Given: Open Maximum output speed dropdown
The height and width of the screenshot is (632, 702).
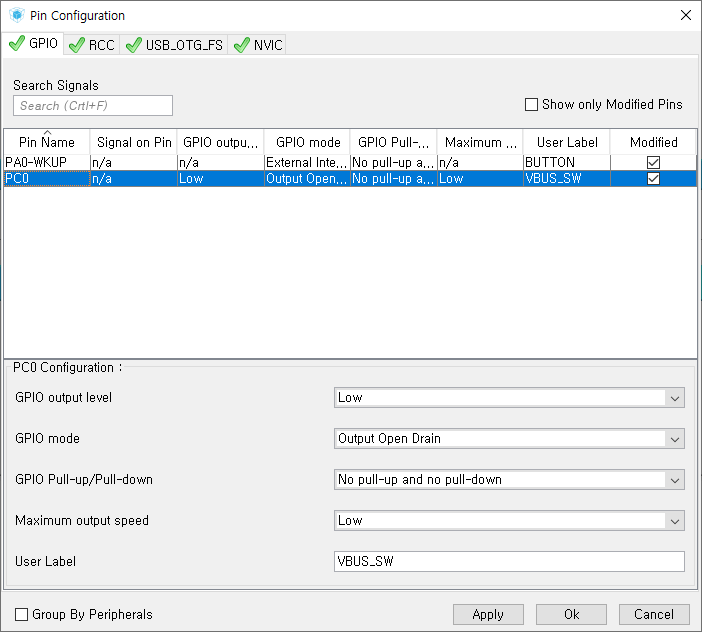Looking at the screenshot, I should tap(509, 521).
